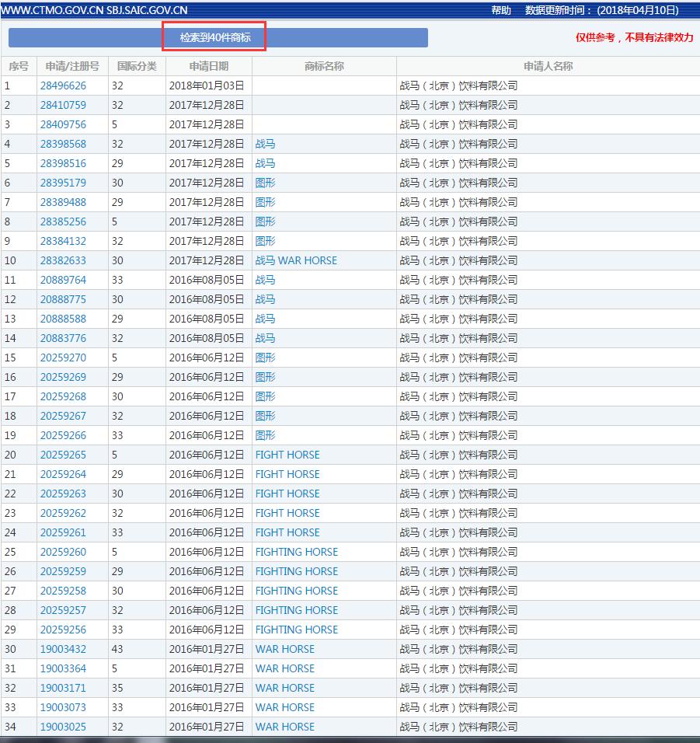
Task: Open registration number 20888775
Action: [x=63, y=299]
